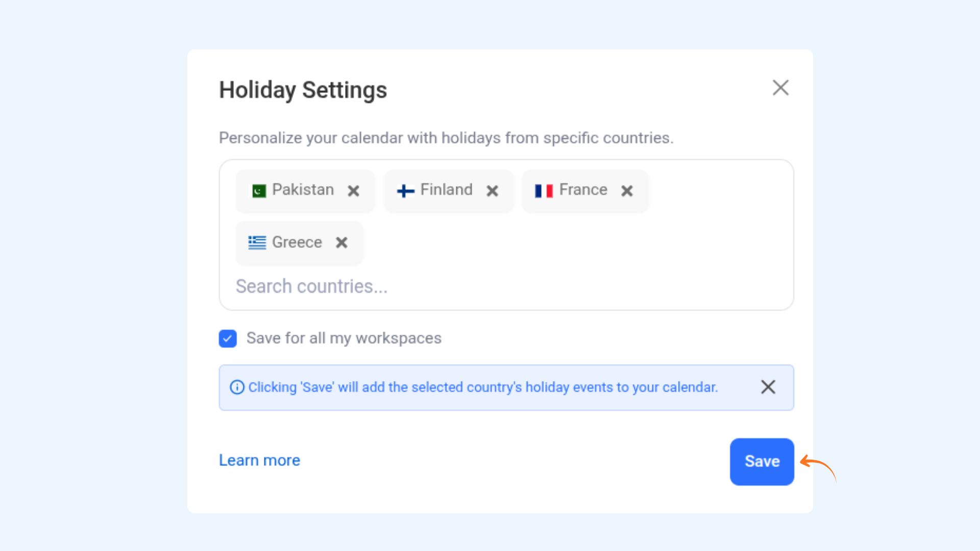
Task: Select the France country chip label
Action: point(583,190)
